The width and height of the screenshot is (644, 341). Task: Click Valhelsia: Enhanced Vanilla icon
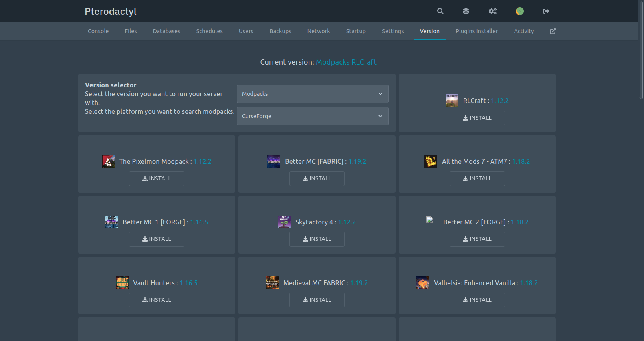[x=423, y=283]
